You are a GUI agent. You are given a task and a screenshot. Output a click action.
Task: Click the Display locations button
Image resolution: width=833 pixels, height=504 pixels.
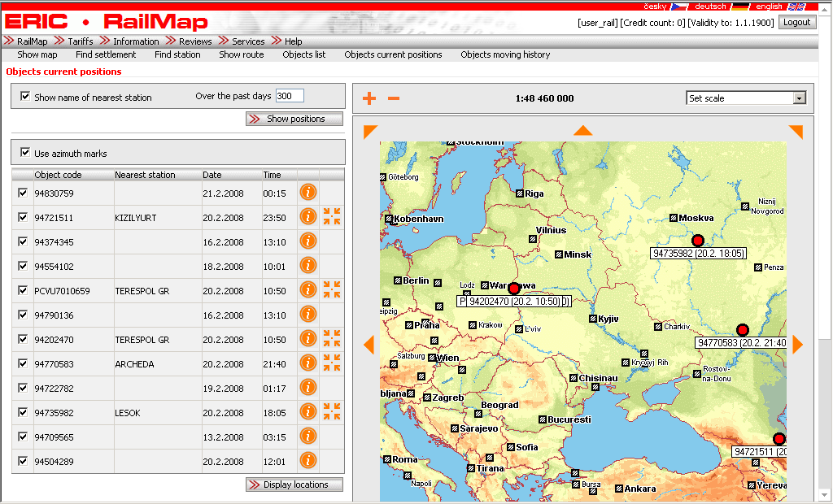coord(294,484)
